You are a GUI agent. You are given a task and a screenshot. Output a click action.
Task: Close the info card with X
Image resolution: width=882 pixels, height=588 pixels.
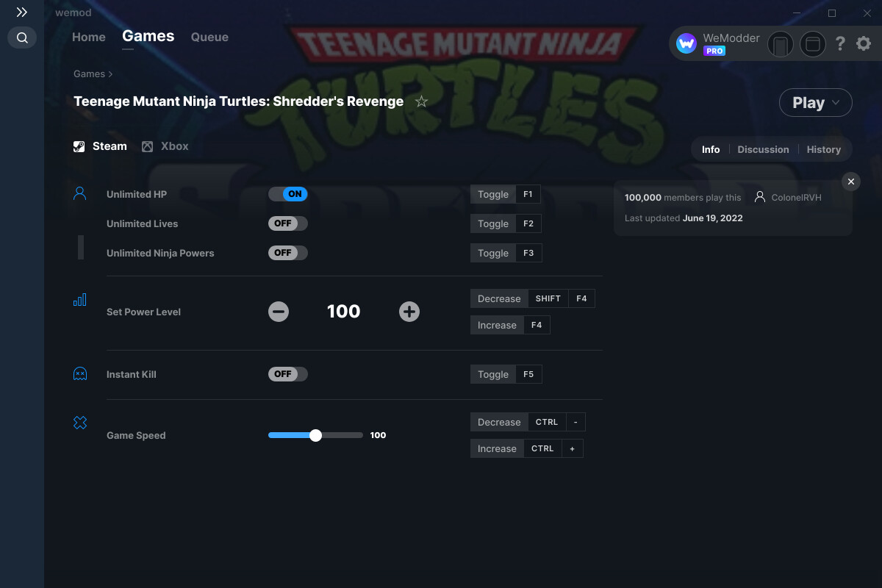[x=851, y=182]
